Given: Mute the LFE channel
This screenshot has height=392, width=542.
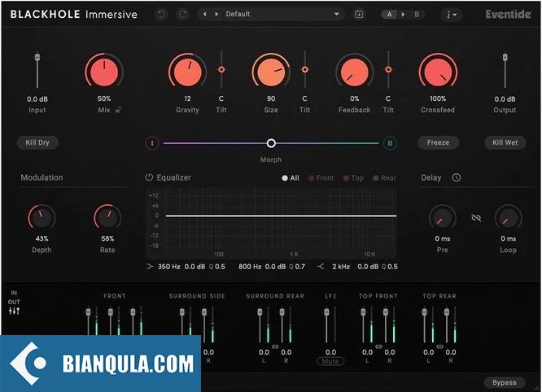Looking at the screenshot, I should (x=330, y=361).
